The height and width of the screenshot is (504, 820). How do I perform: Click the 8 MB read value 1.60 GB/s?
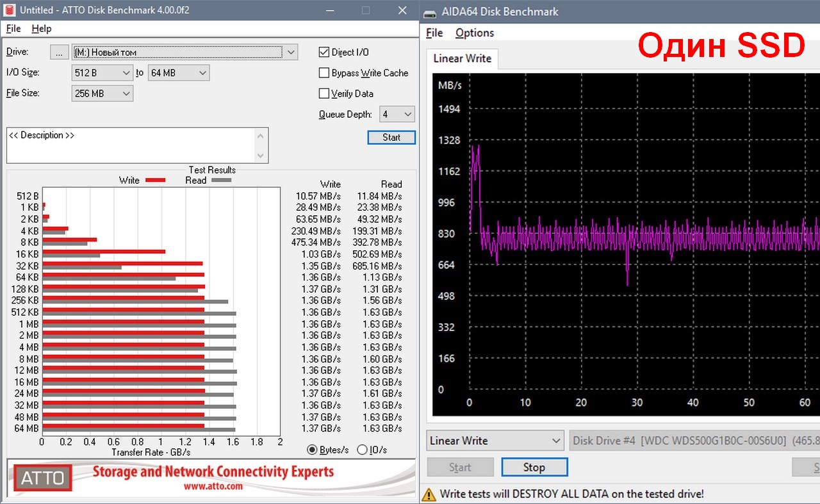pos(382,359)
